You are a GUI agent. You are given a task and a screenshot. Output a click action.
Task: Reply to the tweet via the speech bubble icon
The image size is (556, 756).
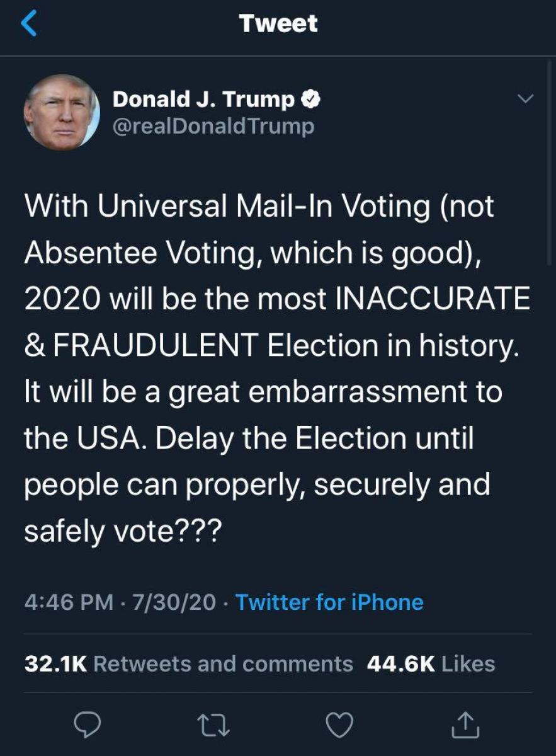coord(89,726)
